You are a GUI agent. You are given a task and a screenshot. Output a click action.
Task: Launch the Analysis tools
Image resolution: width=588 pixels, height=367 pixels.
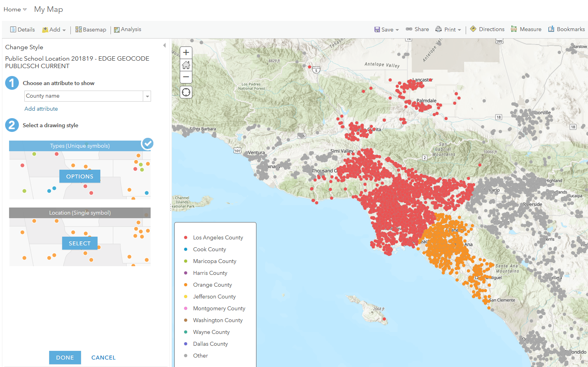127,29
